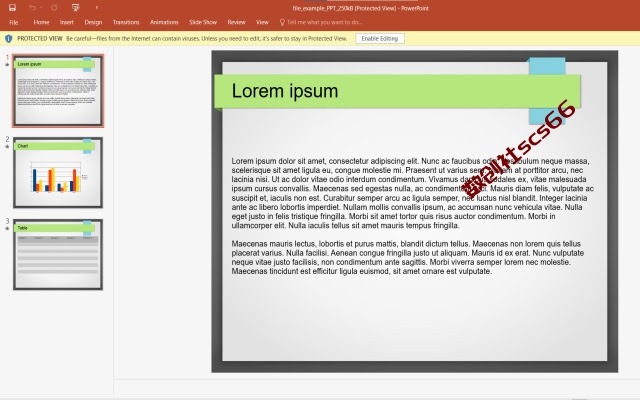Click the Save icon in quick access toolbar
The image size is (640, 400).
click(12, 7)
